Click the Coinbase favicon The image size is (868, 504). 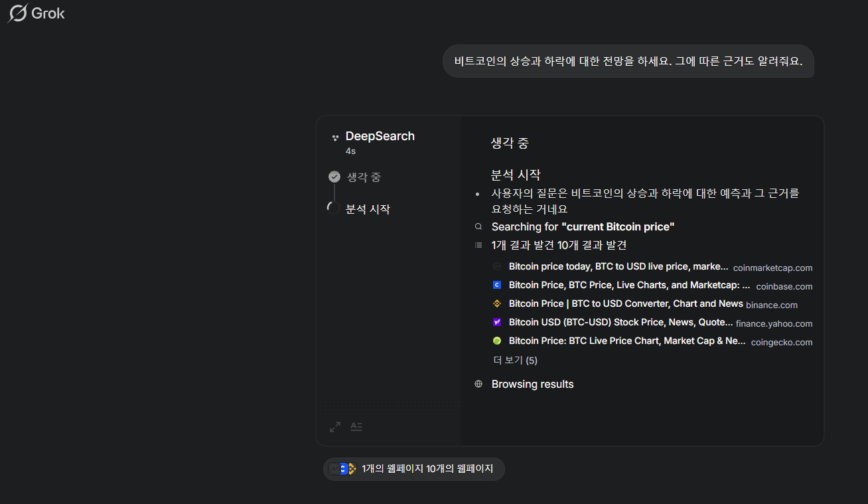(x=497, y=285)
